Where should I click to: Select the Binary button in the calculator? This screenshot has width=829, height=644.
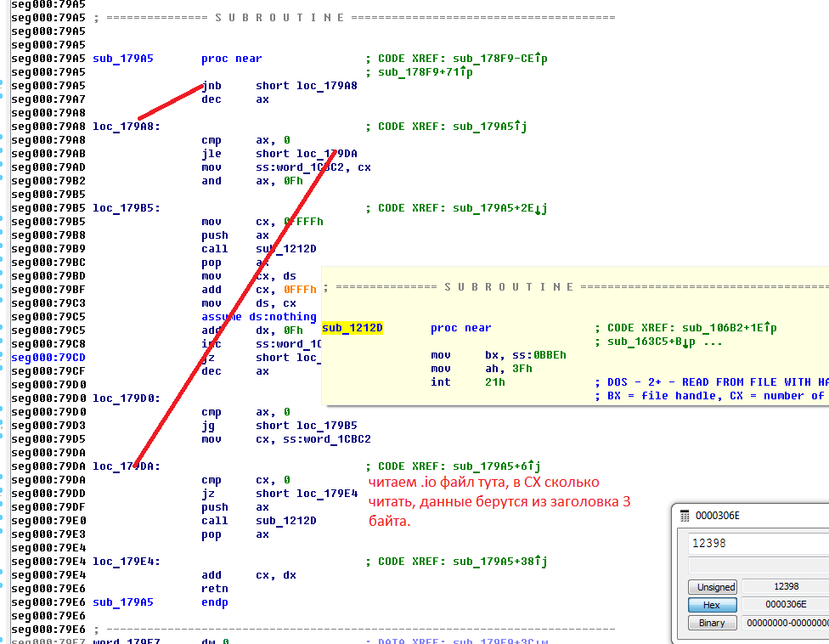[x=712, y=623]
